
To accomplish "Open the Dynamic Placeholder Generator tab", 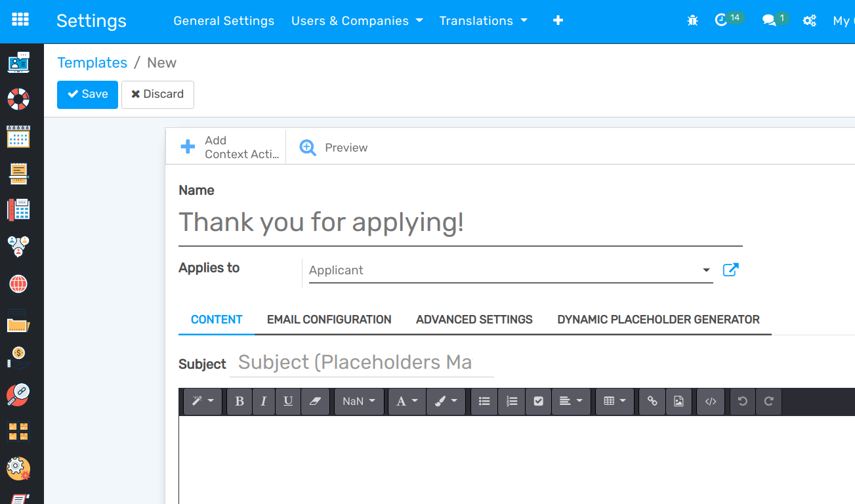I will (659, 320).
